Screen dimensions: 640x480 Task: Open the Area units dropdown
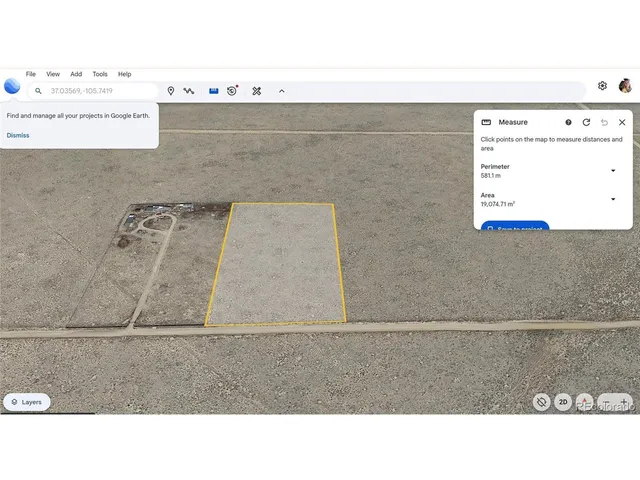coord(613,199)
